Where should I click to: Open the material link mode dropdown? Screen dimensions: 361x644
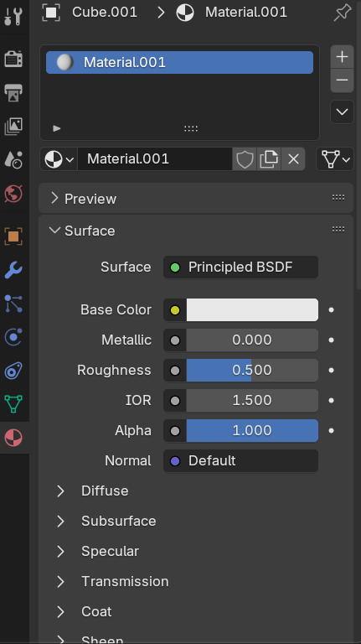pyautogui.click(x=335, y=159)
